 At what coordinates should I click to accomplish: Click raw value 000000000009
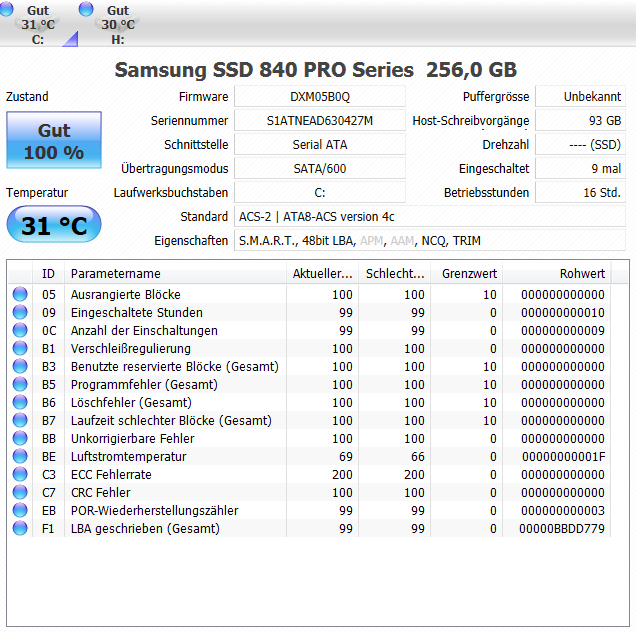point(563,331)
